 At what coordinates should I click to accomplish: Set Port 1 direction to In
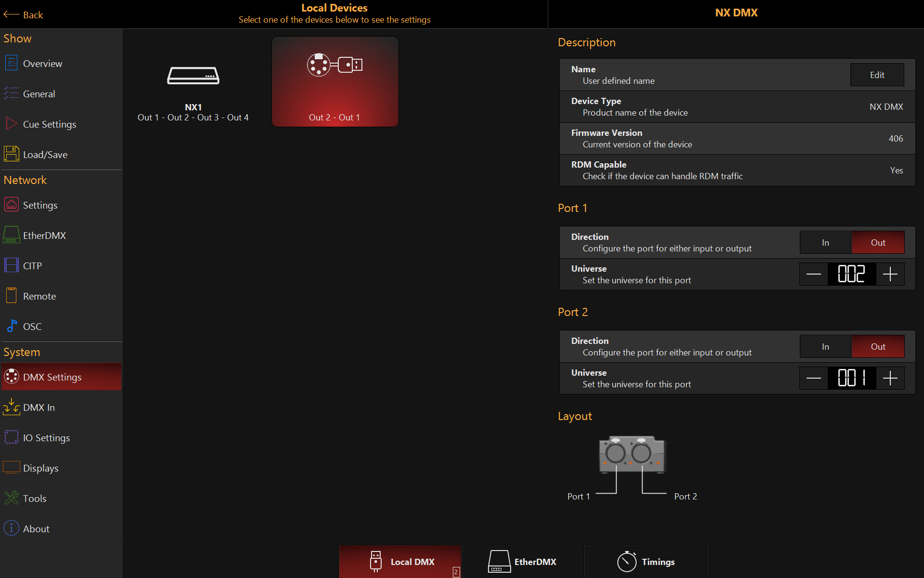[825, 243]
